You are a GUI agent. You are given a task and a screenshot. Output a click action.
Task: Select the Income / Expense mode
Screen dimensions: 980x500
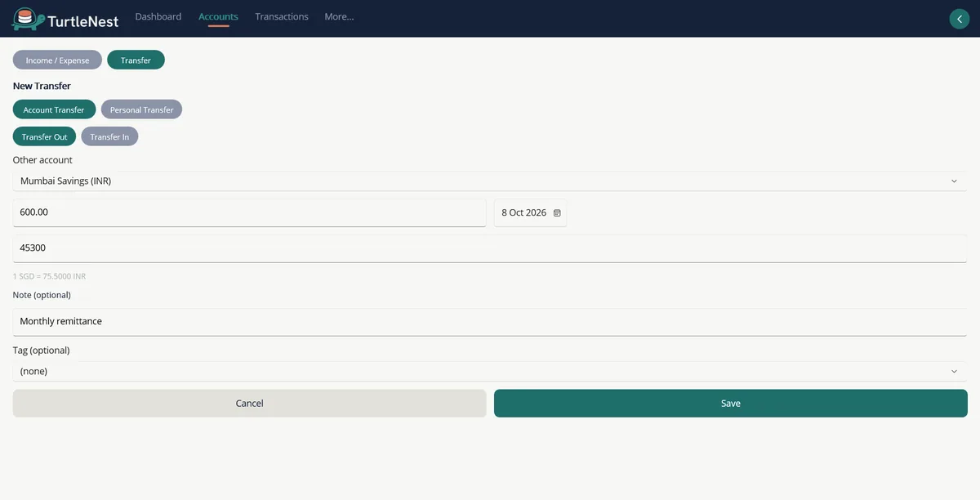57,60
